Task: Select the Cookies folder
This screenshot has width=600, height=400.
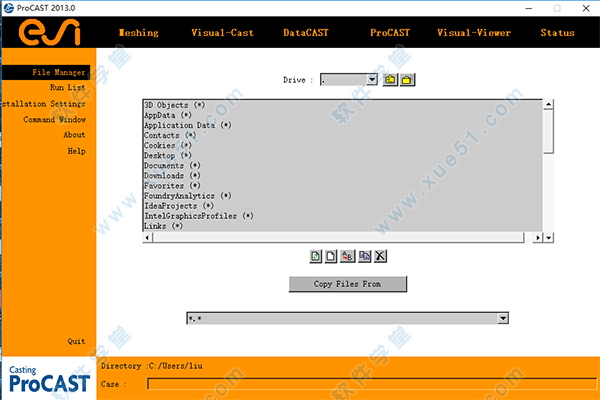Action: tap(168, 145)
